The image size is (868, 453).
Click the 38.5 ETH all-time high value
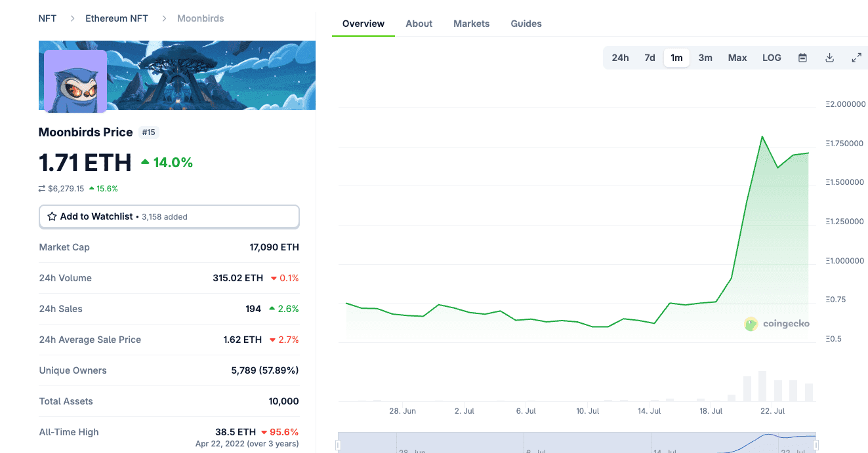point(236,432)
